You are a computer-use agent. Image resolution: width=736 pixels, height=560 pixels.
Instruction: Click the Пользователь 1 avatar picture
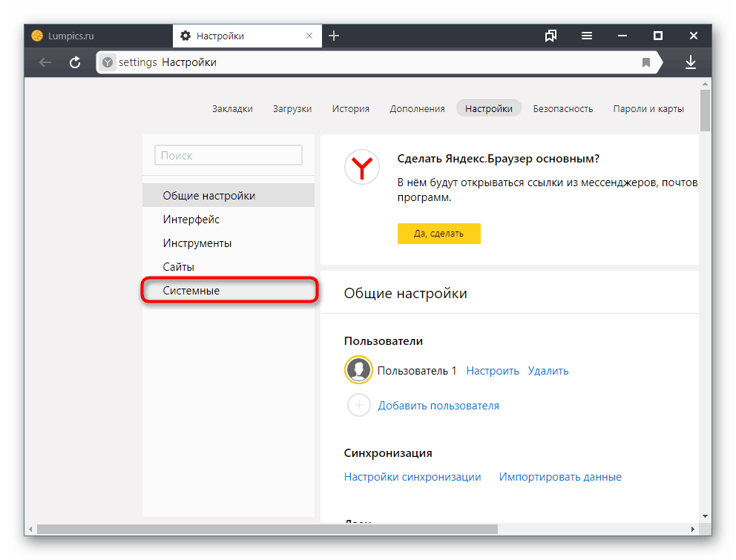[358, 370]
